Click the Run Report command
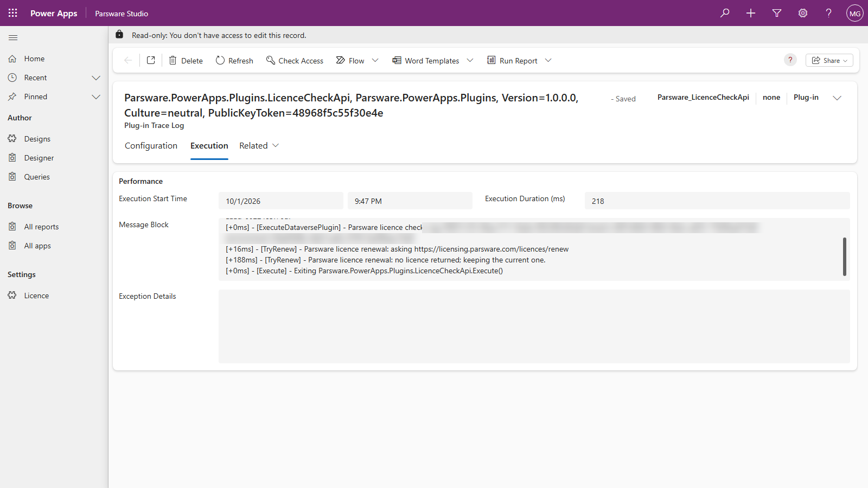868x488 pixels. point(512,60)
